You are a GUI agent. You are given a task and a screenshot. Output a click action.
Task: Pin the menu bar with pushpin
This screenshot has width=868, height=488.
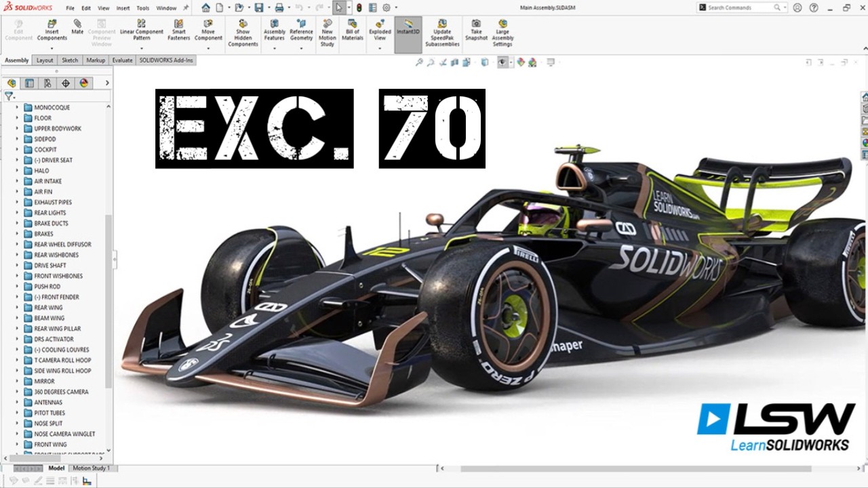[186, 7]
